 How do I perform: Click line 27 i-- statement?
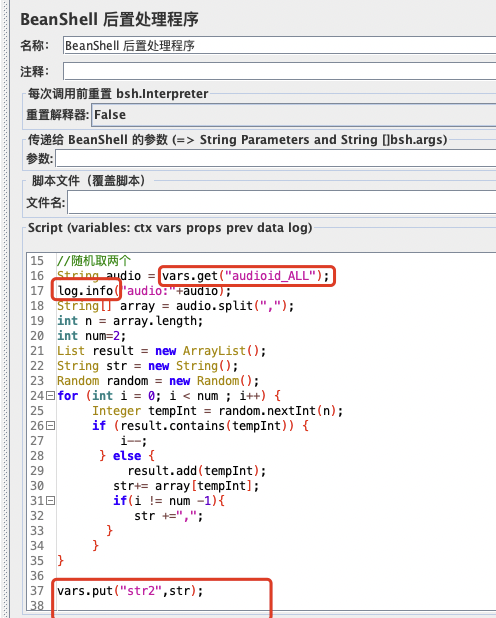pyautogui.click(x=134, y=441)
